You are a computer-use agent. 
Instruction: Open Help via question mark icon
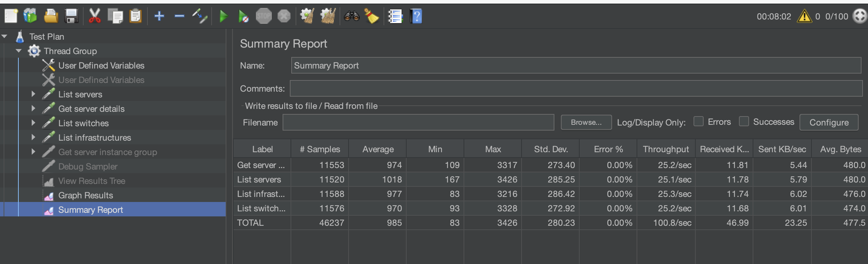point(416,16)
